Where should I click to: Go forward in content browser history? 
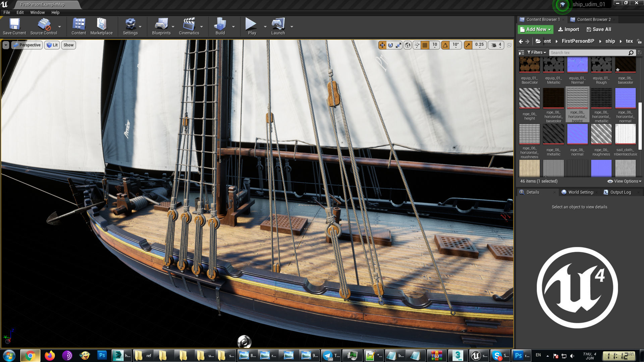(x=528, y=41)
